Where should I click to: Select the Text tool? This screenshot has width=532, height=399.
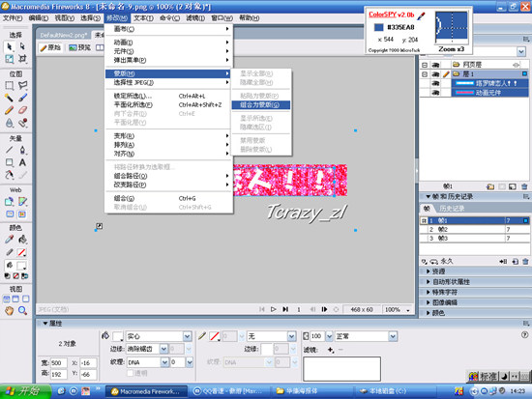[22, 162]
